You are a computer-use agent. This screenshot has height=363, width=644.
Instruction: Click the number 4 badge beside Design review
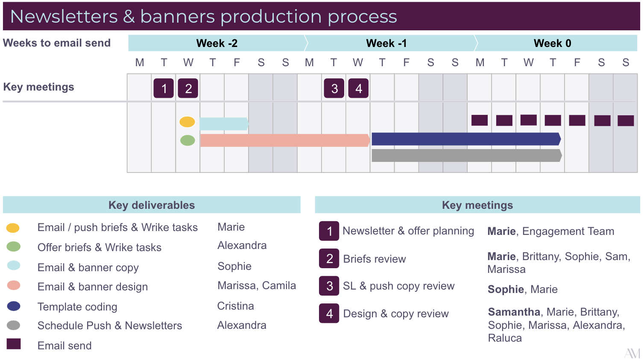tap(329, 313)
